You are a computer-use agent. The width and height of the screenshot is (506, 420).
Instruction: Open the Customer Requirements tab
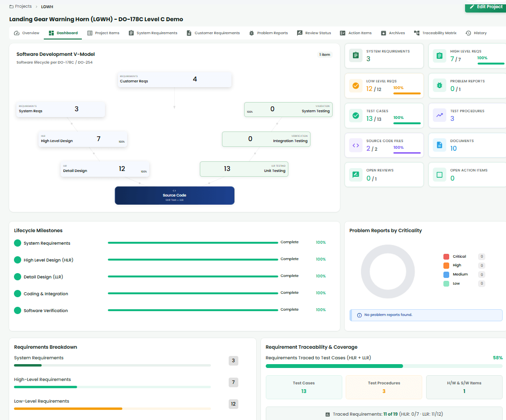tap(213, 33)
